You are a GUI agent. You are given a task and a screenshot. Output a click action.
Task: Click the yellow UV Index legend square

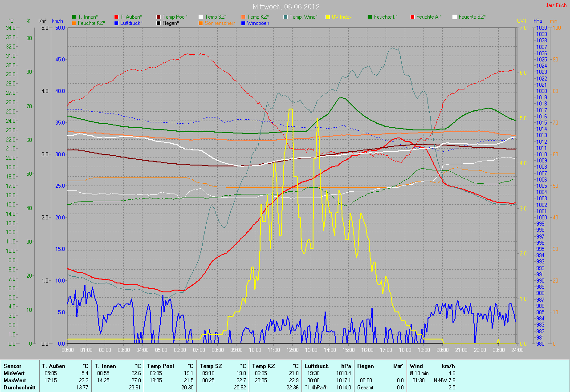pos(328,17)
